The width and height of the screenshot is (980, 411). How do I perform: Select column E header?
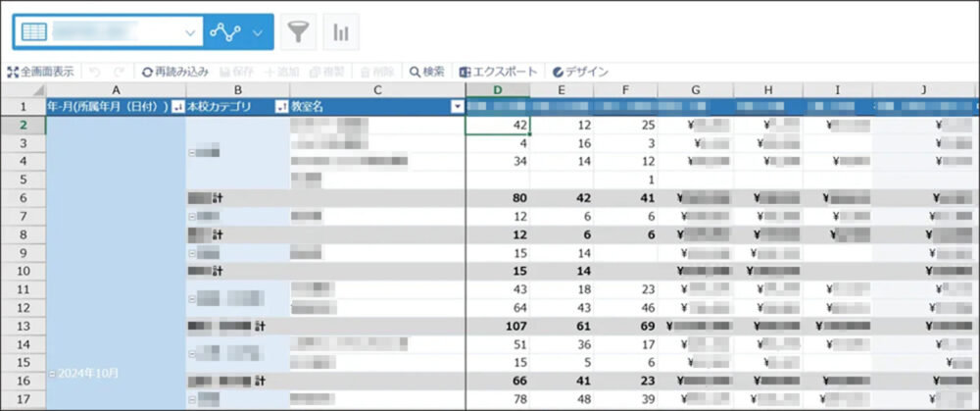(562, 90)
